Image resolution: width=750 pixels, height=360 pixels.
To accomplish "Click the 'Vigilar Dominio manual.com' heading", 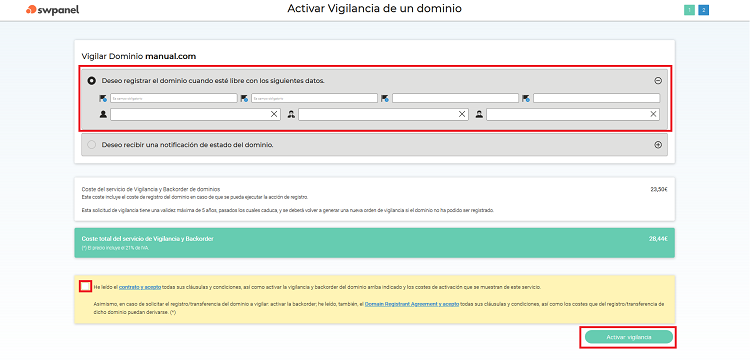I will pyautogui.click(x=139, y=56).
